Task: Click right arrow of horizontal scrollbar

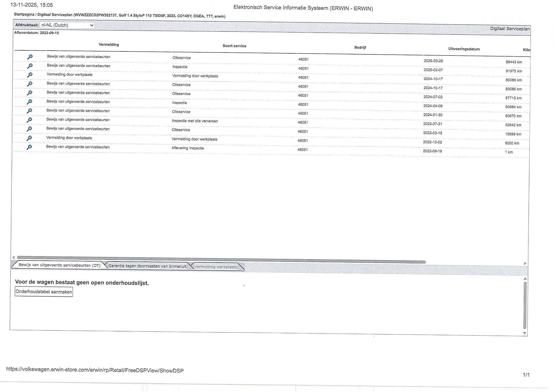Action: click(x=525, y=263)
